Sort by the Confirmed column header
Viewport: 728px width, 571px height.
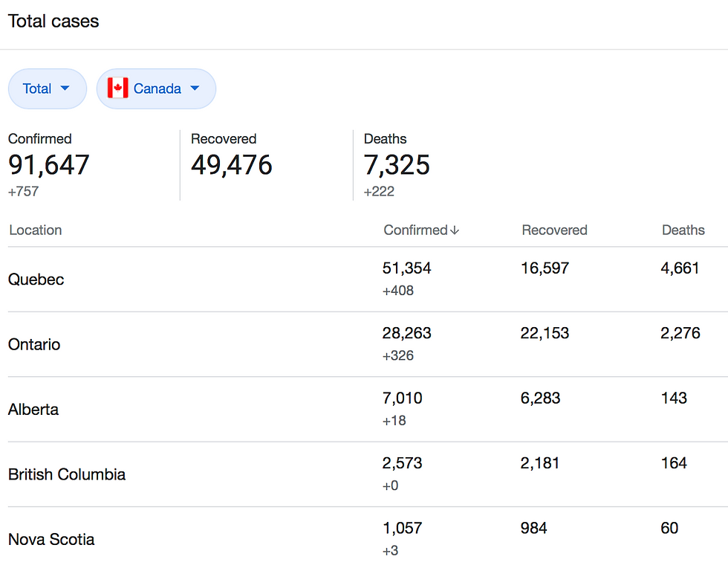415,230
